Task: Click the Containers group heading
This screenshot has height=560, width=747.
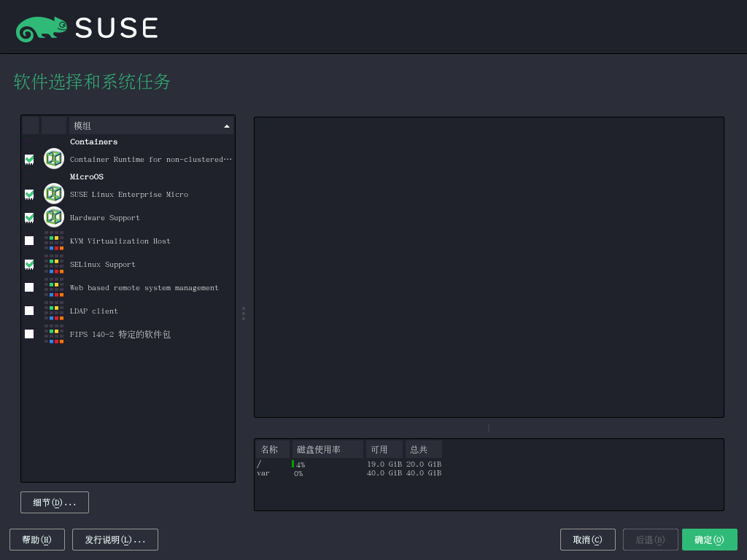Action: click(x=93, y=142)
